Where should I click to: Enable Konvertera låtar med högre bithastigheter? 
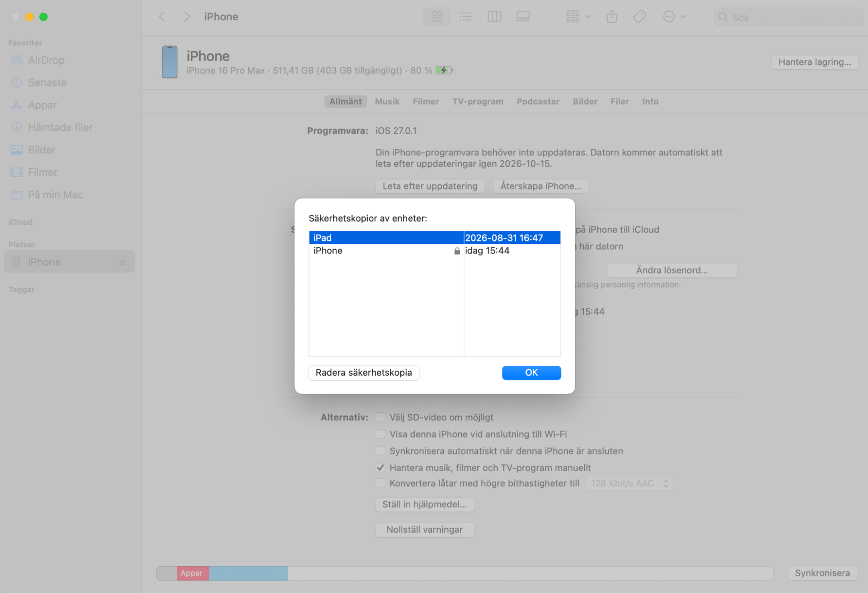click(380, 483)
